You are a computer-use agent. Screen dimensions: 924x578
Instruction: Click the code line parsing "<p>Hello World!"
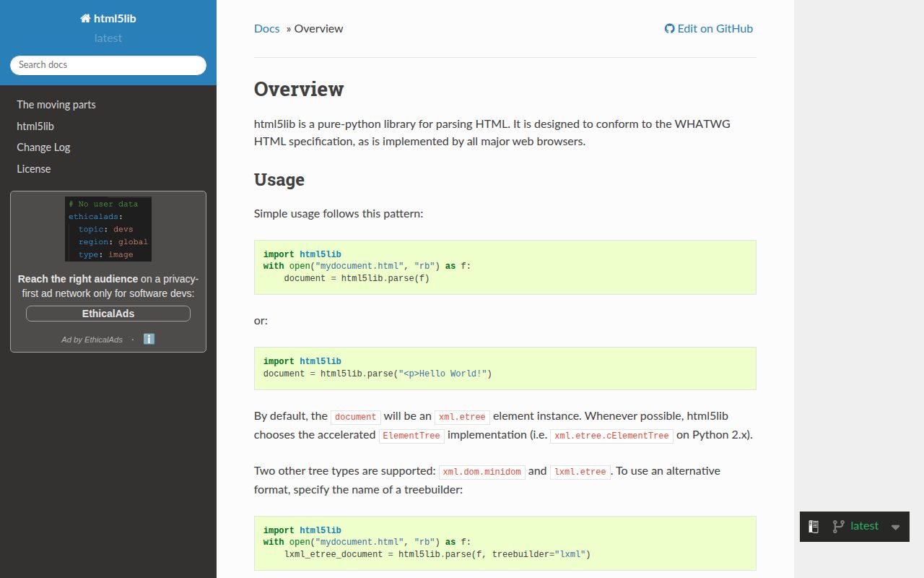[378, 374]
